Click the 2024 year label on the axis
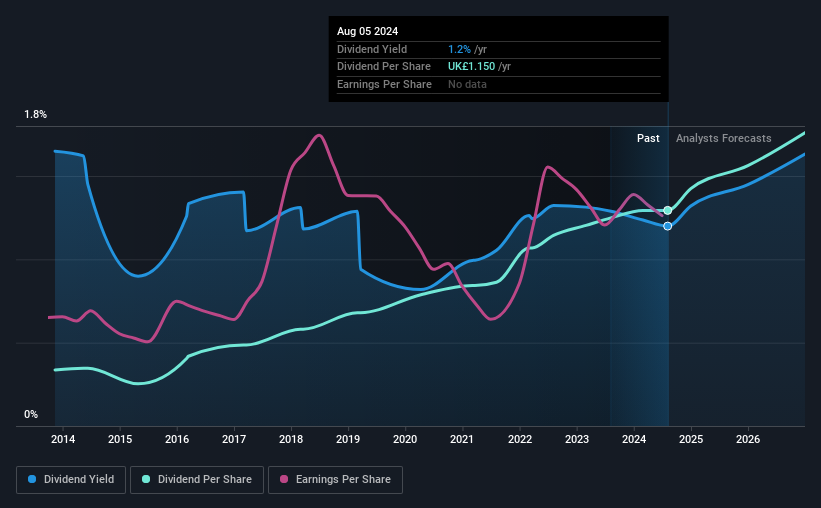The width and height of the screenshot is (821, 508). coord(634,439)
